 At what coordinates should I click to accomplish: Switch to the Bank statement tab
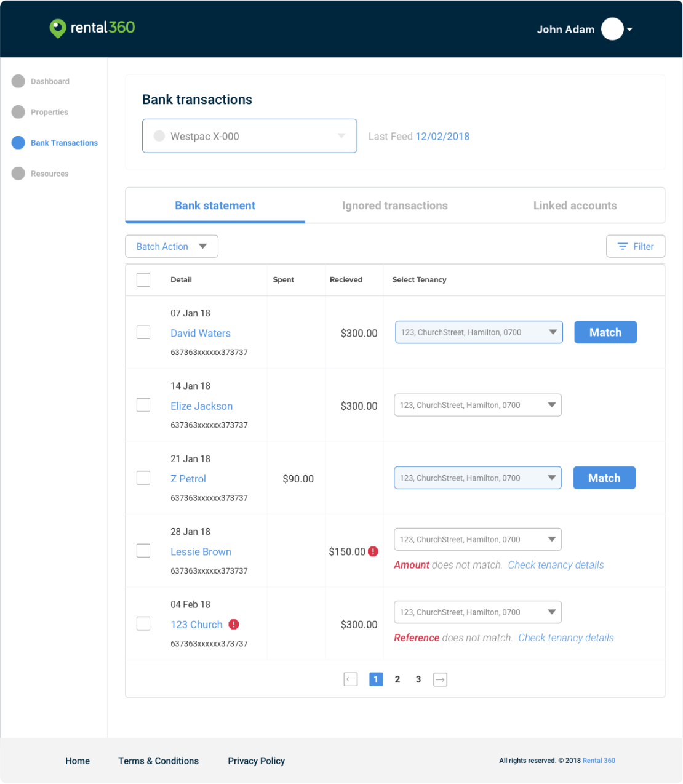coord(215,206)
